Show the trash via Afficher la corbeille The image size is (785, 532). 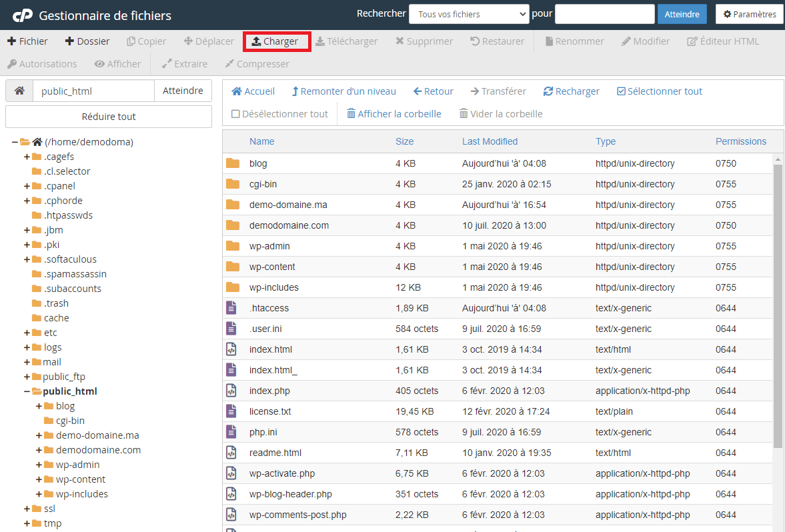click(394, 113)
